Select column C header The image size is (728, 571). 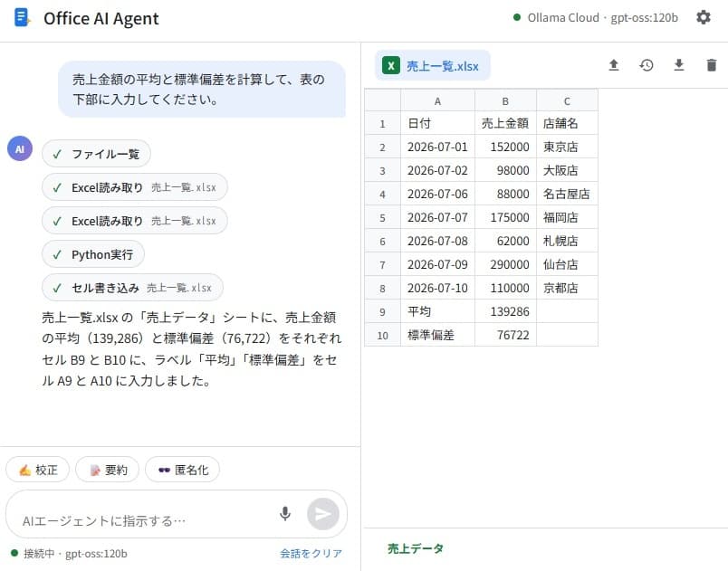point(567,100)
